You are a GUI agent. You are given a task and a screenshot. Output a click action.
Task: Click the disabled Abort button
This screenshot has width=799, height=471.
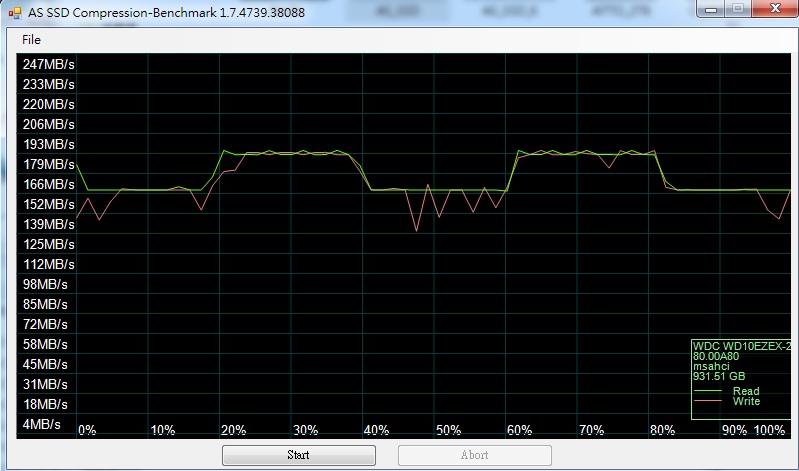click(474, 455)
